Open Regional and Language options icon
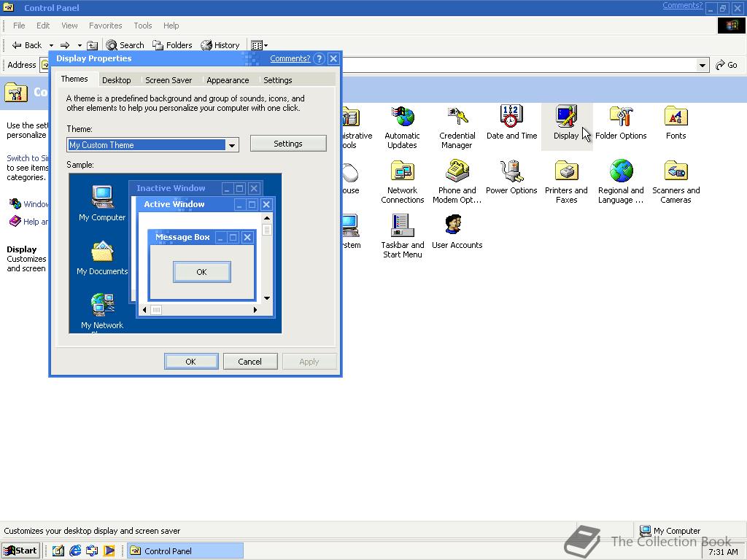This screenshot has width=747, height=560. pos(621,182)
